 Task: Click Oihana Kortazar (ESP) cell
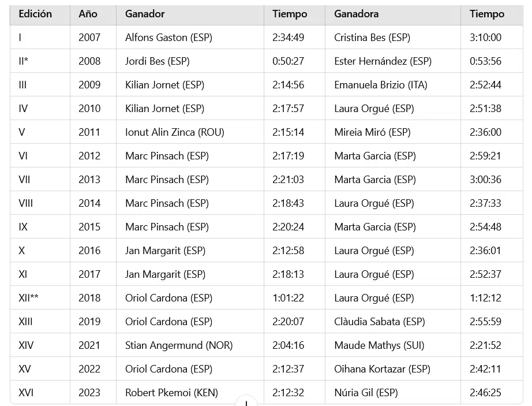(x=382, y=369)
